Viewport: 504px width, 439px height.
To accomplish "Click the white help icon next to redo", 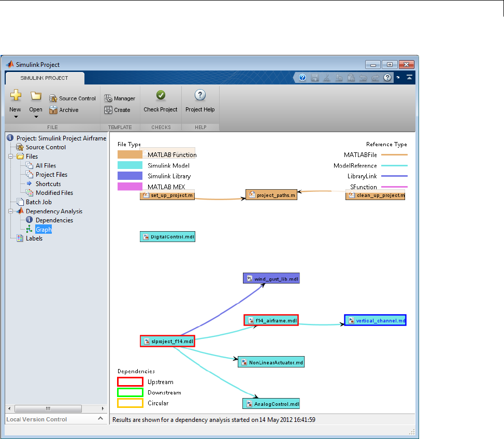I will pyautogui.click(x=387, y=78).
